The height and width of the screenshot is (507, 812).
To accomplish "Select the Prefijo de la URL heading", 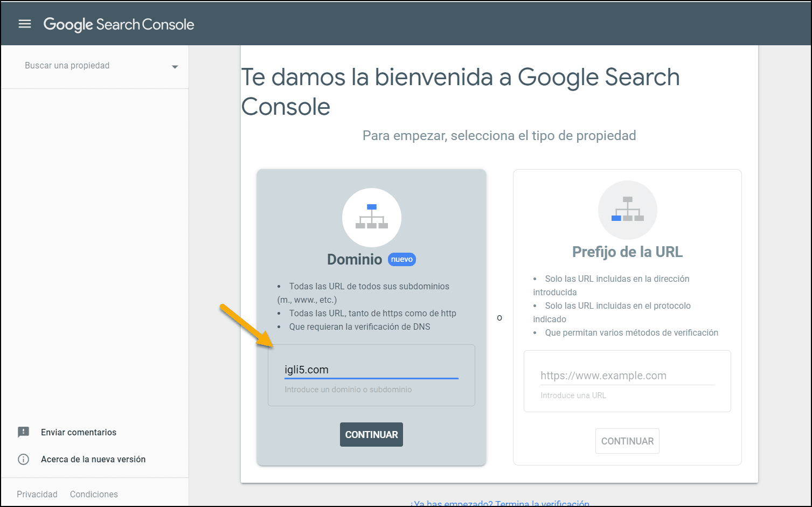I will tap(627, 252).
